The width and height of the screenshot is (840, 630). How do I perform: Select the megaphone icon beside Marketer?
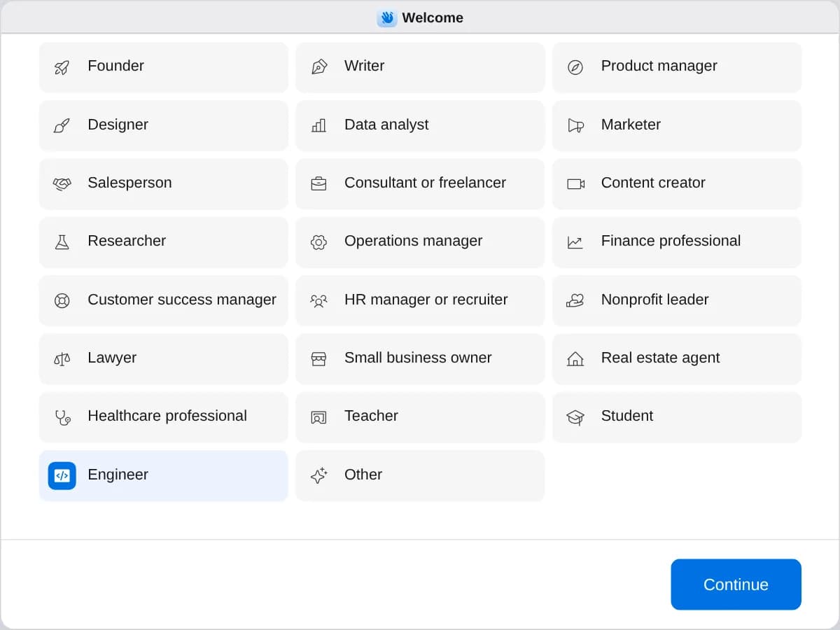575,126
